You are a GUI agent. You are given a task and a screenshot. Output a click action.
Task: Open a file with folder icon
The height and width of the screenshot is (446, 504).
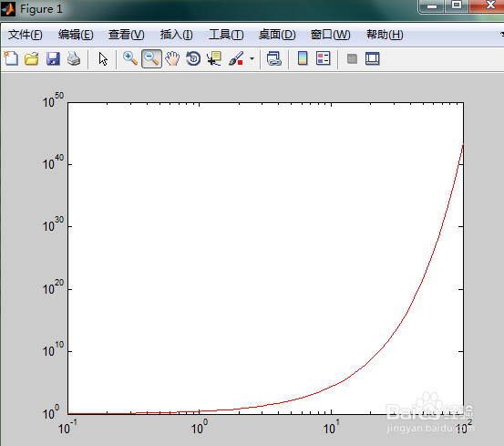(32, 59)
